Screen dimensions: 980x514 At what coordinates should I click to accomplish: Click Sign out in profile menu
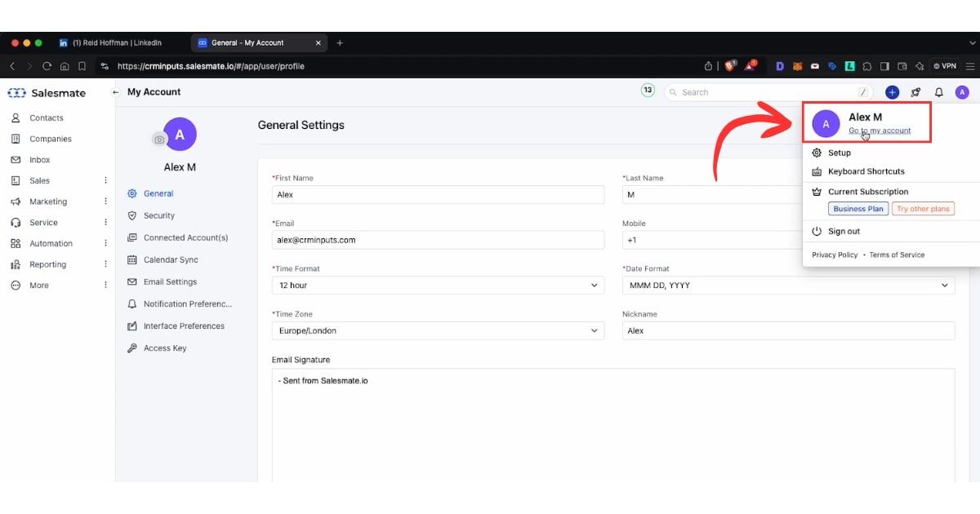click(x=844, y=231)
